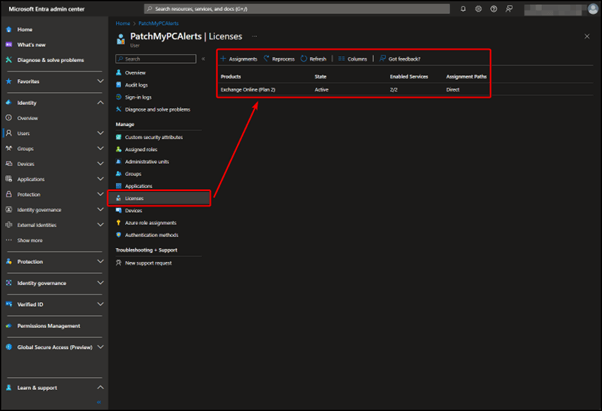
Task: Focus the user menu Search field
Action: 156,59
